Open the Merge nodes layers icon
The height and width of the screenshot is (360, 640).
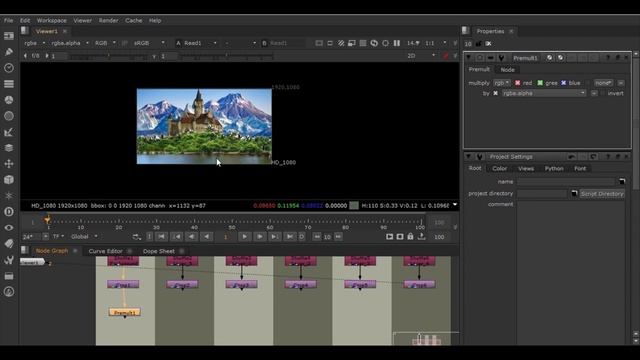coord(9,148)
